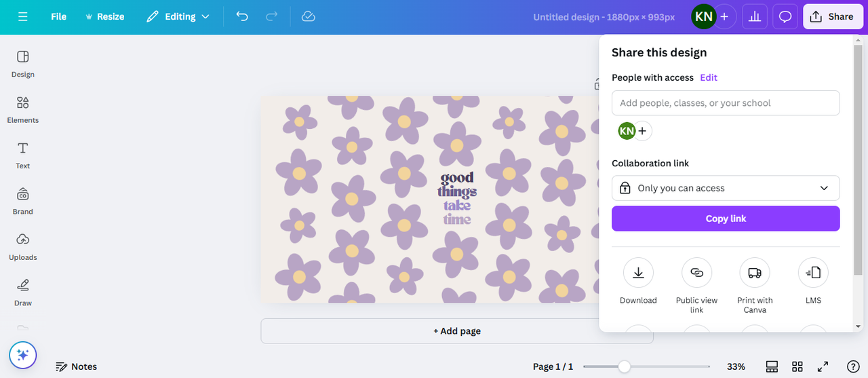Choose Print with Canva icon

click(755, 273)
